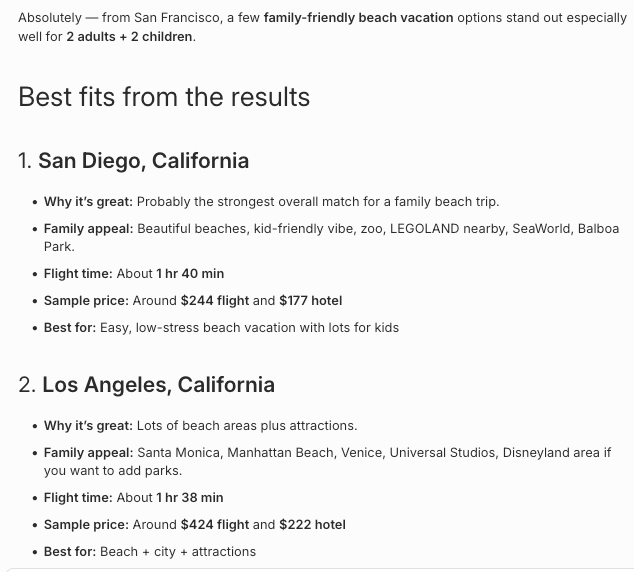Click "Balboa Park" text in San Diego section
Screen dimensions: 634x572
(598, 229)
